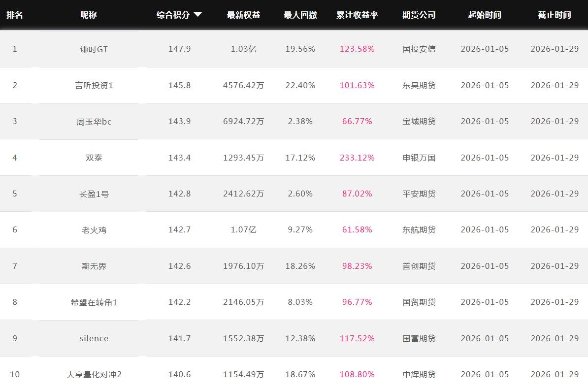Click the 昵称 column header
588x390 pixels.
click(89, 15)
